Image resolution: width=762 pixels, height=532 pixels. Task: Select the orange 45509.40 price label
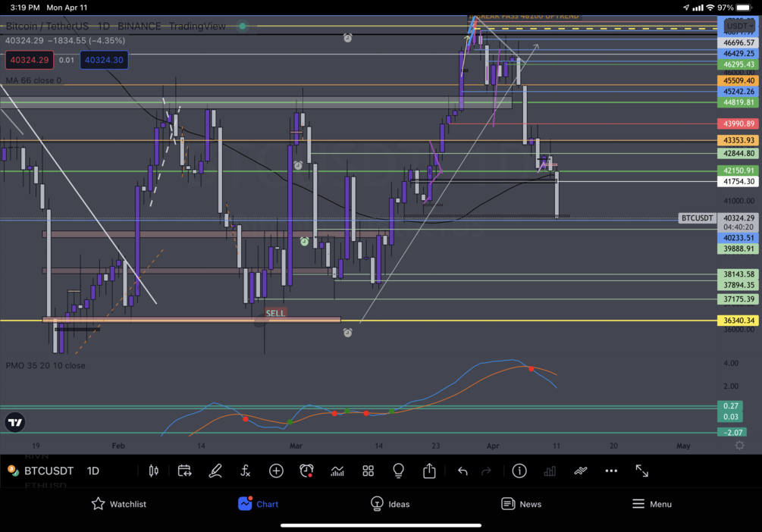coord(738,80)
